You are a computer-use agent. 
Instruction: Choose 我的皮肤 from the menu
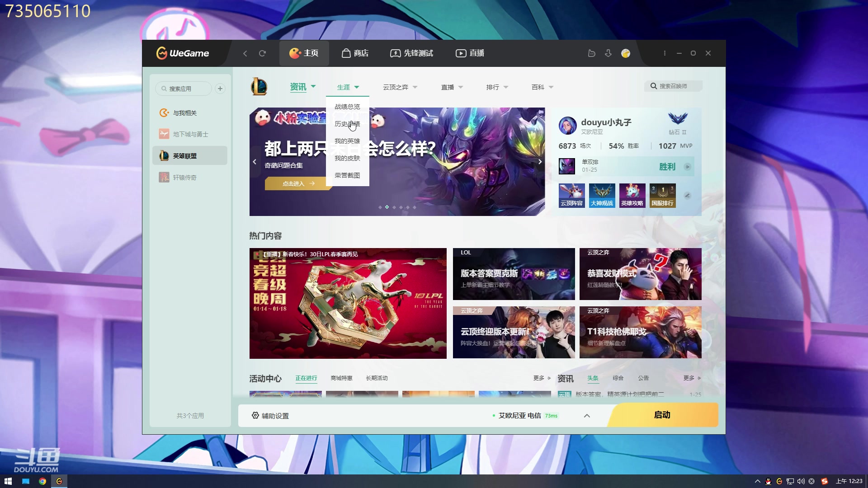tap(347, 158)
